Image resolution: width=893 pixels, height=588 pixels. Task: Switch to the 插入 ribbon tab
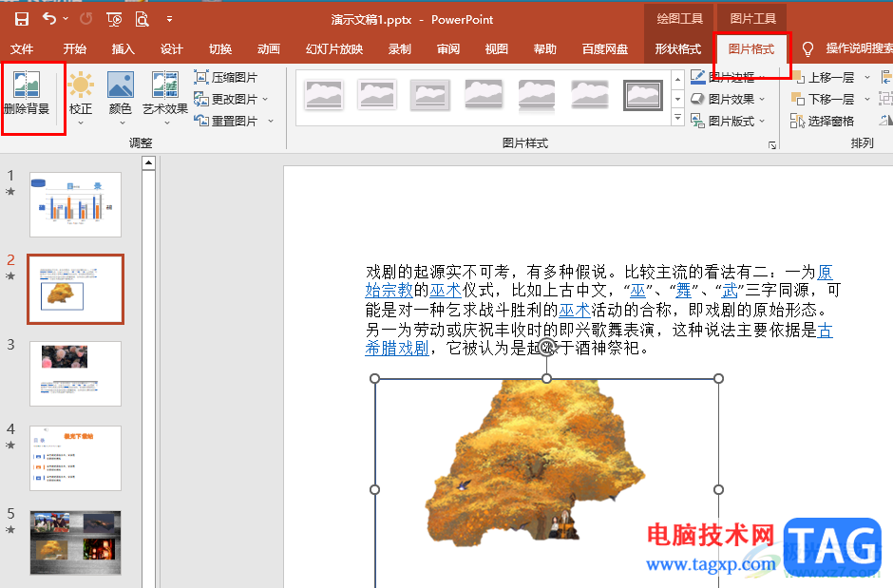click(123, 49)
